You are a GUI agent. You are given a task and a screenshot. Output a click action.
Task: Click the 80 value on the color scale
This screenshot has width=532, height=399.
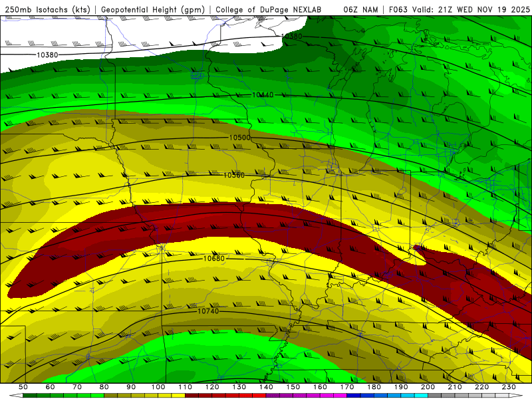104,387
